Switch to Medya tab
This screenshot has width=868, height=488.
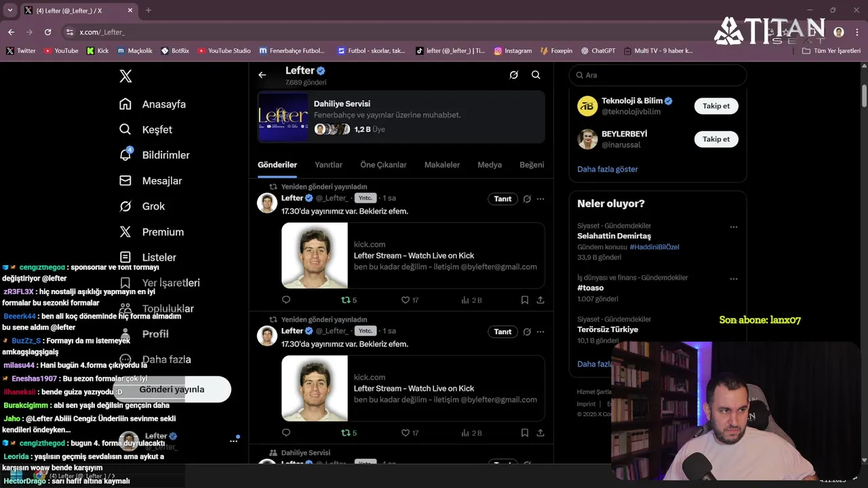[490, 165]
